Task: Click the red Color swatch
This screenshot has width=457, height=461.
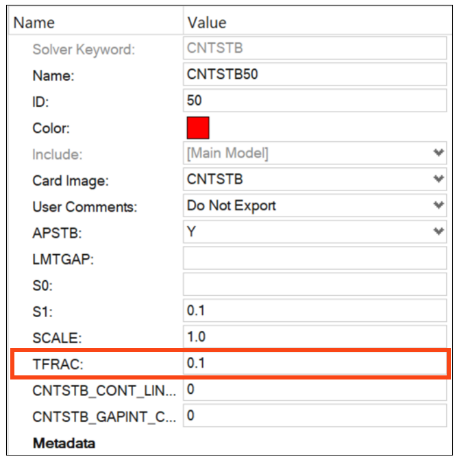Action: click(198, 128)
